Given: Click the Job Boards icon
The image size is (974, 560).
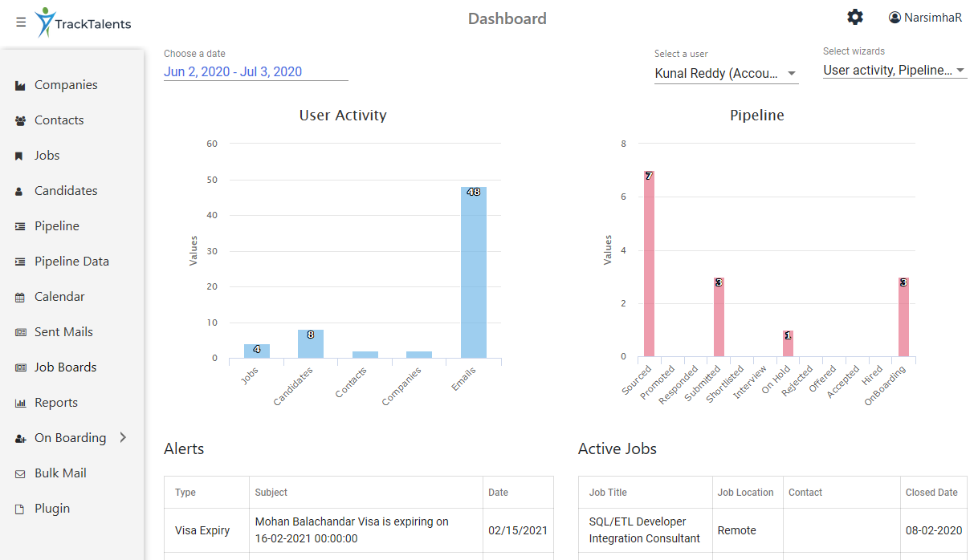Looking at the screenshot, I should (x=20, y=368).
